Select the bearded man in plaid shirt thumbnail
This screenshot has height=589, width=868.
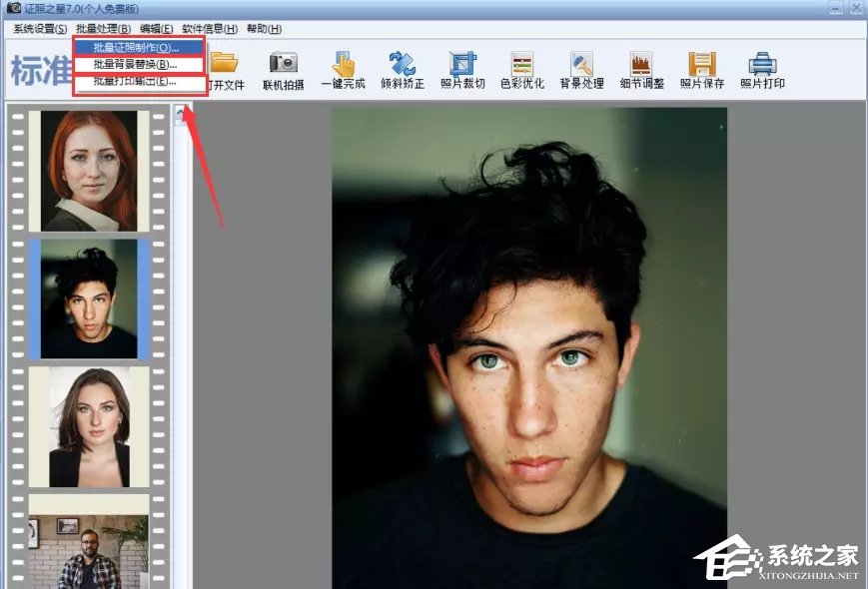[89, 542]
